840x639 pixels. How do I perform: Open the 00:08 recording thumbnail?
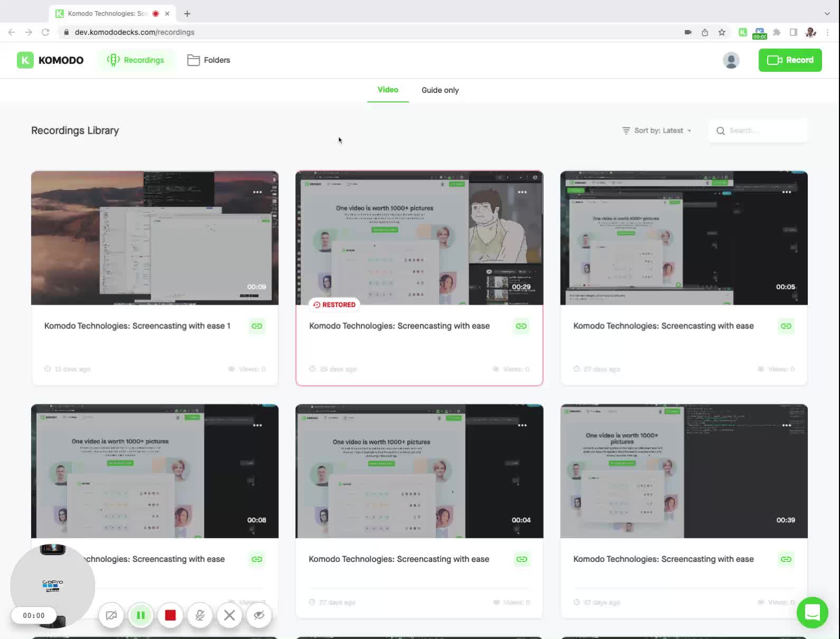155,471
